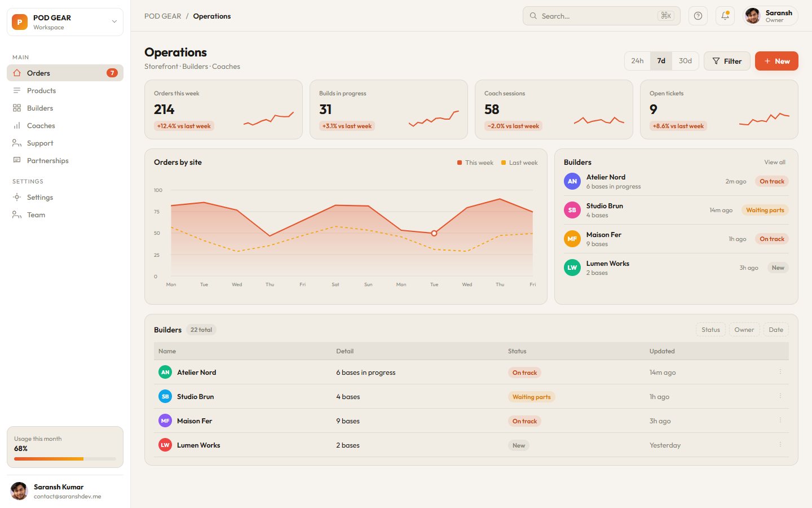Go to Products in the sidebar

coord(65,90)
